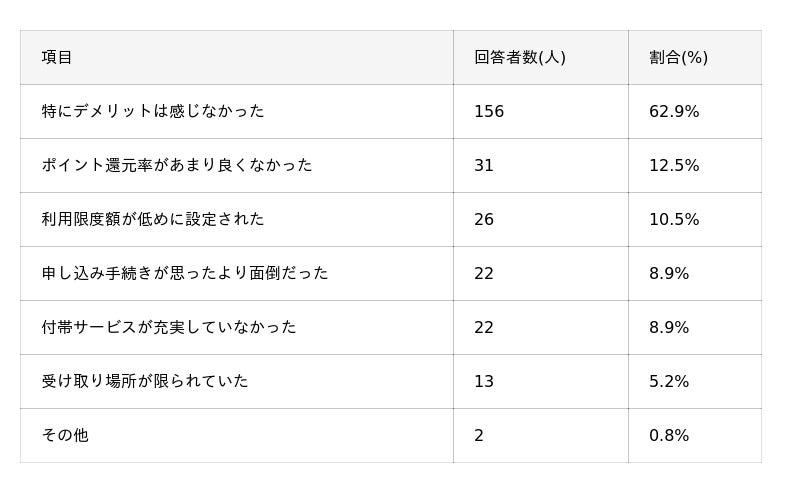Select the 62.9% percentage cell
Image resolution: width=800 pixels, height=493 pixels.
coord(674,112)
